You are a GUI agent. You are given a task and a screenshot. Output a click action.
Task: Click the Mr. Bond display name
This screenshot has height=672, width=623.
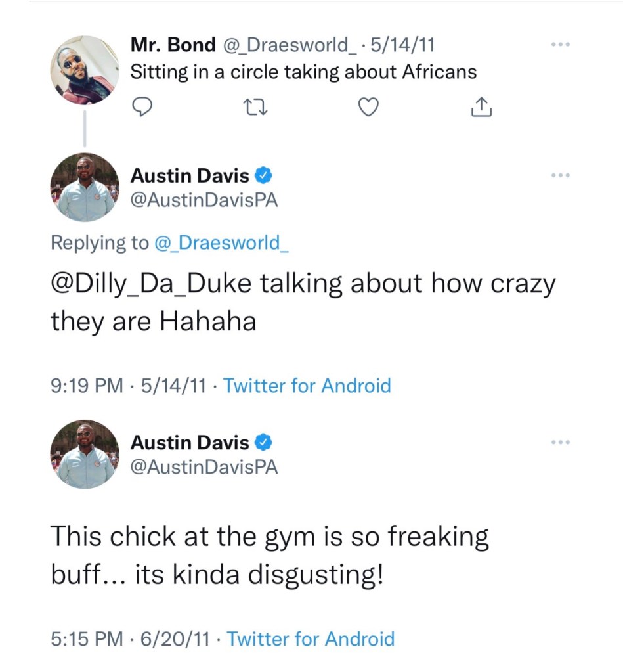point(173,45)
